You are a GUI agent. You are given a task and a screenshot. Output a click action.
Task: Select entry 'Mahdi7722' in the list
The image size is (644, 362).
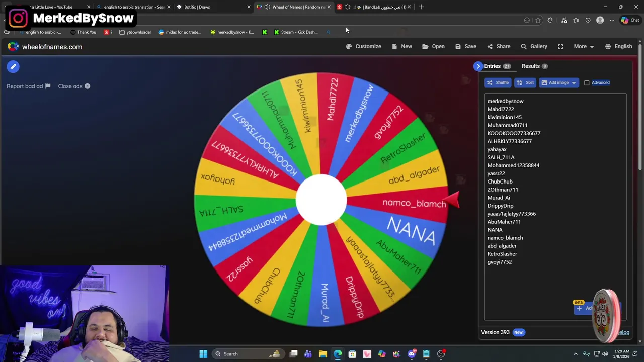[501, 109]
